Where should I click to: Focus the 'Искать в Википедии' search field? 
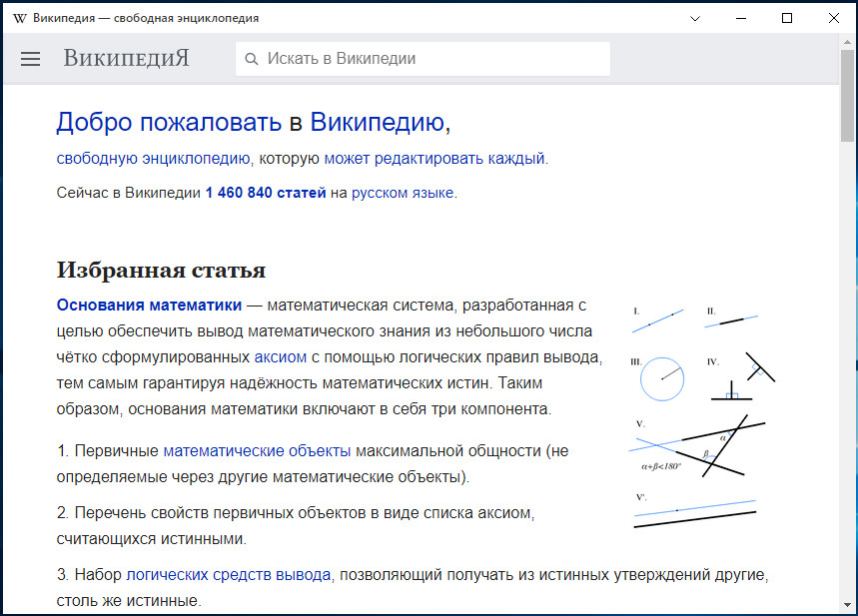(x=423, y=59)
